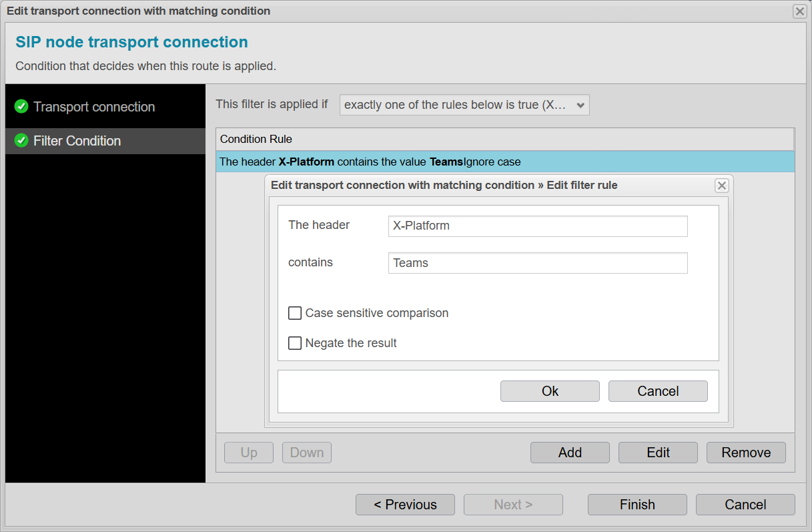The height and width of the screenshot is (532, 812).
Task: Edit the selected condition rule
Action: point(658,453)
